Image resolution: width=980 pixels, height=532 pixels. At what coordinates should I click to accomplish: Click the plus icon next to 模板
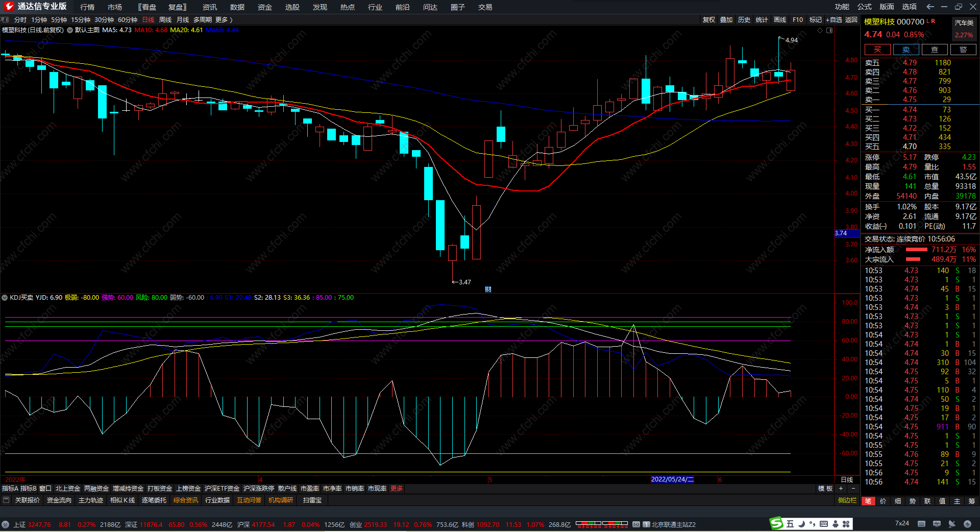point(841,489)
